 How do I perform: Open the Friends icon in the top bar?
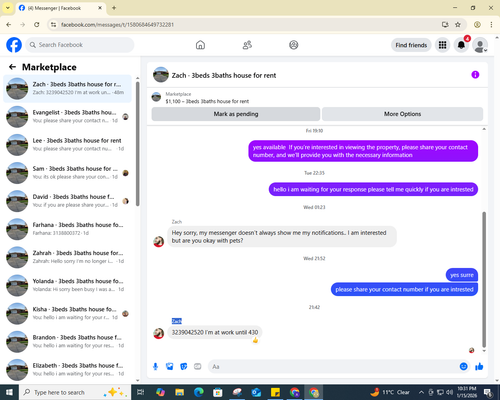(247, 45)
